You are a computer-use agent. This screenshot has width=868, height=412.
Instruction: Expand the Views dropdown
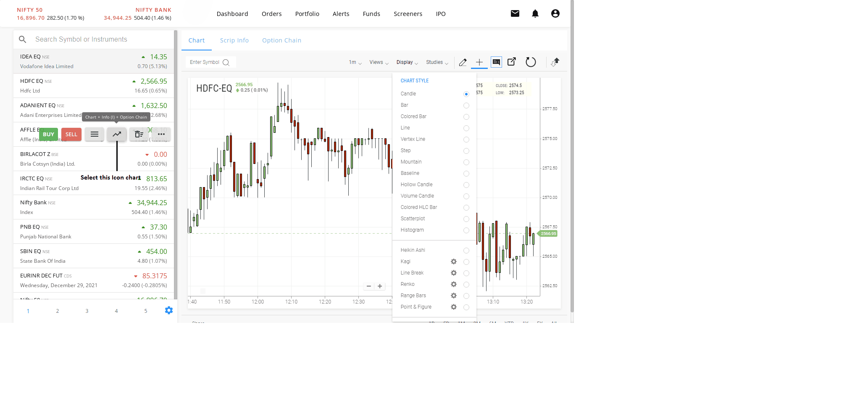[379, 62]
